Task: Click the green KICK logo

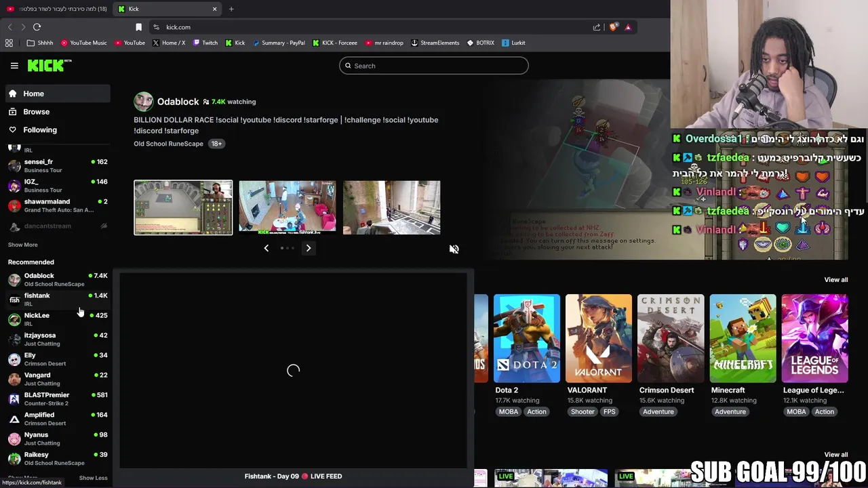Action: pos(50,65)
